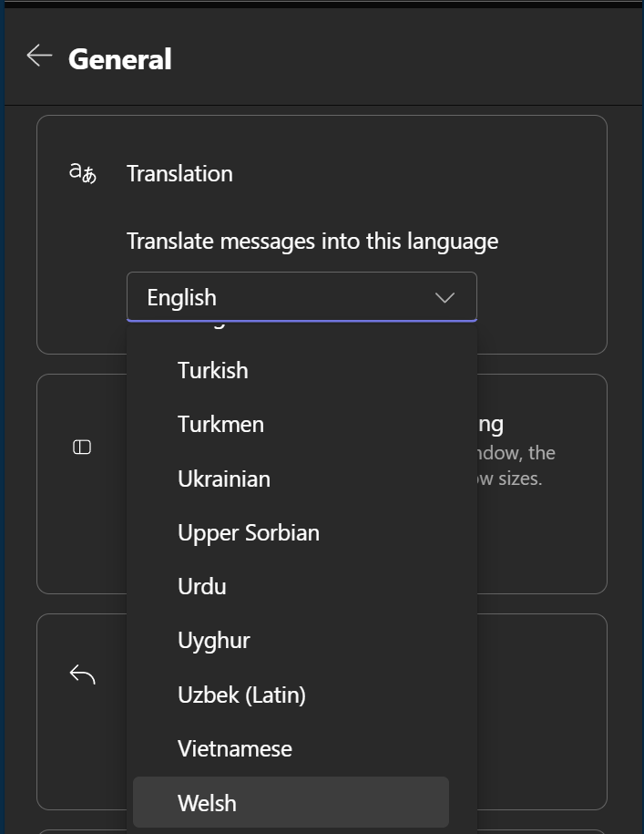Choose the highlighted Welsh option
The image size is (644, 834).
291,803
